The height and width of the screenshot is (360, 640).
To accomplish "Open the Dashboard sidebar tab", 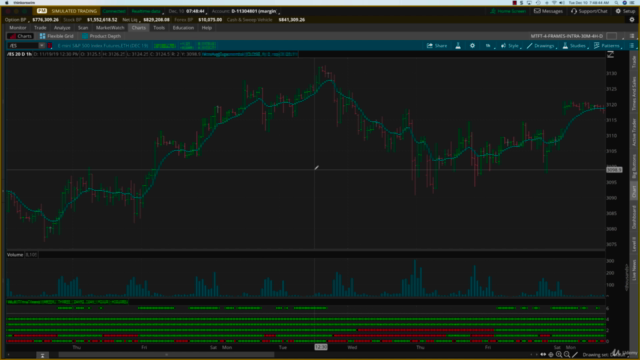I will (x=634, y=217).
